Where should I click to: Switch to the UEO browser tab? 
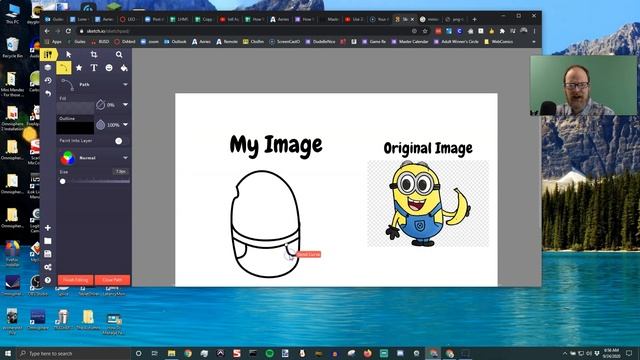point(128,19)
